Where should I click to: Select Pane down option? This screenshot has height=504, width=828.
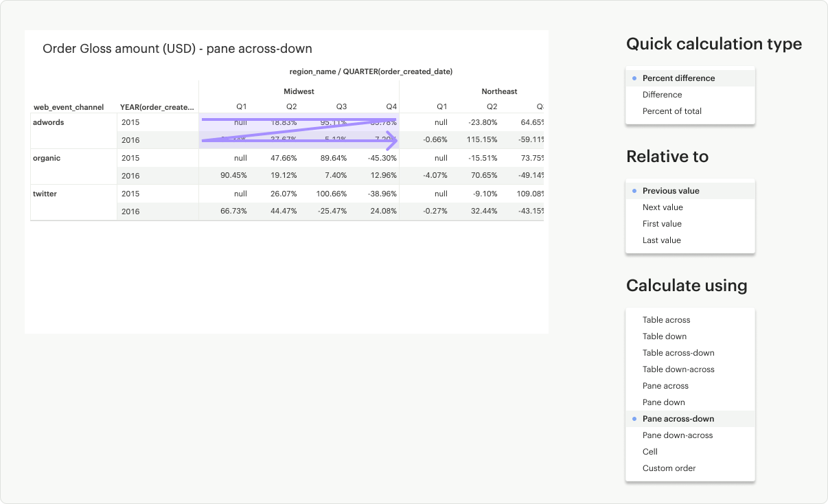point(663,402)
